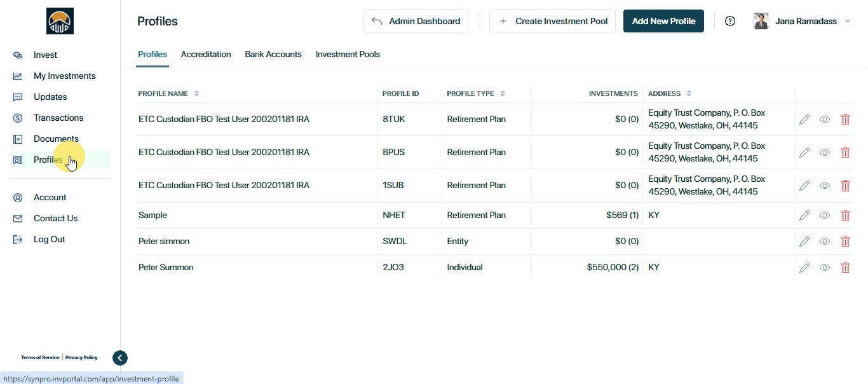Delete the Peter simmon entity profile

tap(845, 242)
